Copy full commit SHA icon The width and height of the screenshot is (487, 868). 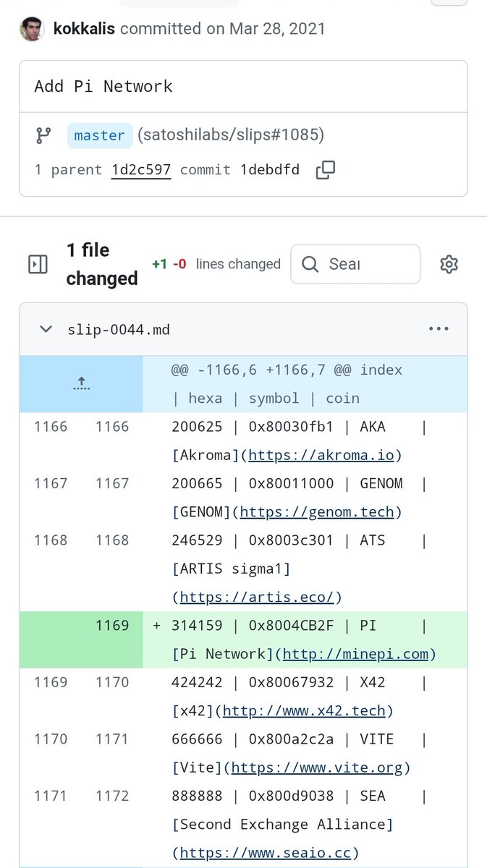[326, 170]
